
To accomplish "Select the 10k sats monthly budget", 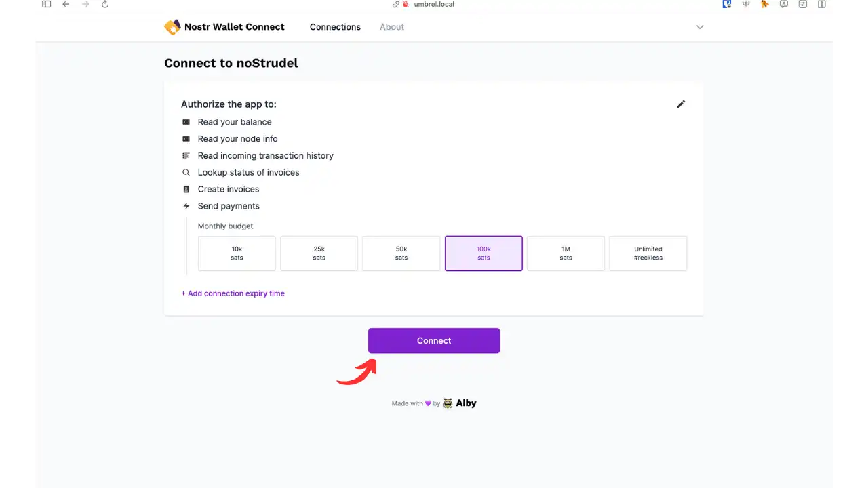I will point(236,253).
